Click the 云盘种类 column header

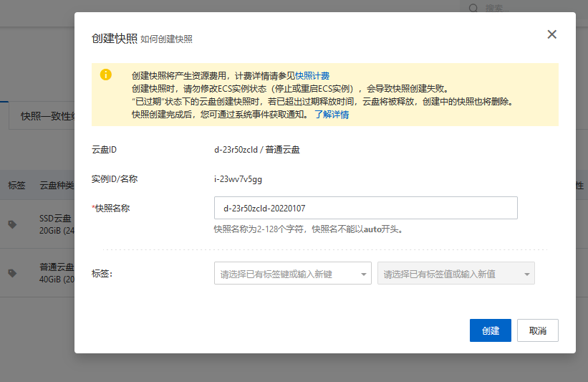57,186
